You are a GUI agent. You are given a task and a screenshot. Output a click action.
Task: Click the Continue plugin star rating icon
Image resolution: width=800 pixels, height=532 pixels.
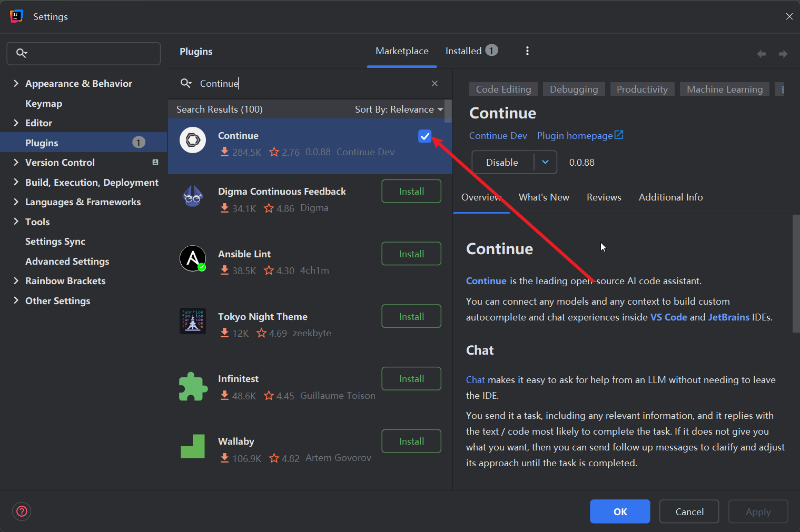click(274, 152)
